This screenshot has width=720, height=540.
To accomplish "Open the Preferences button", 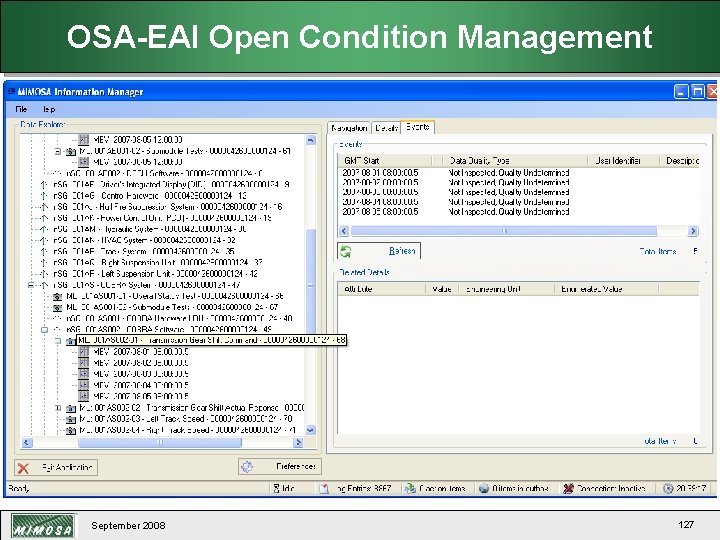I will coord(280,467).
